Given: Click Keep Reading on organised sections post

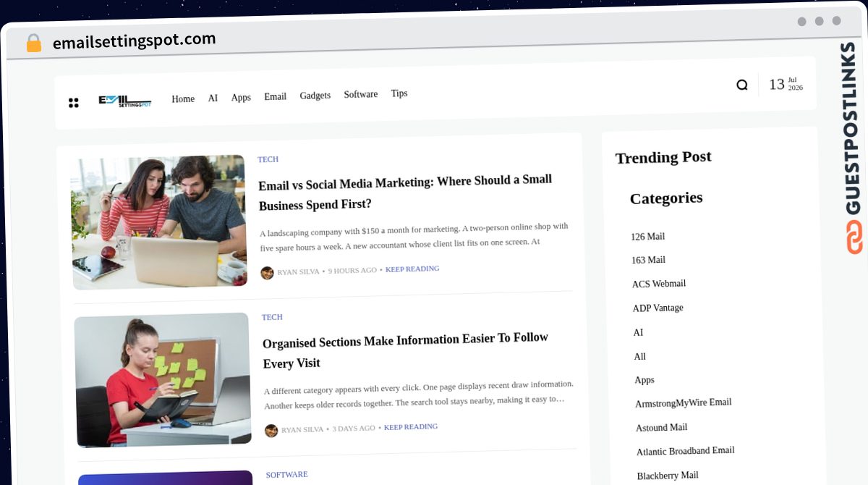Looking at the screenshot, I should 411,427.
